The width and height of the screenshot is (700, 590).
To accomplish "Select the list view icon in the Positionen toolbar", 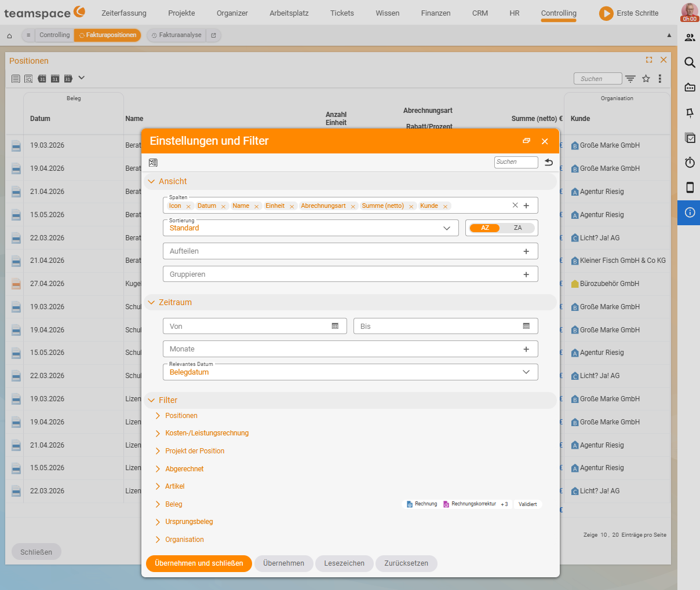I will point(16,79).
